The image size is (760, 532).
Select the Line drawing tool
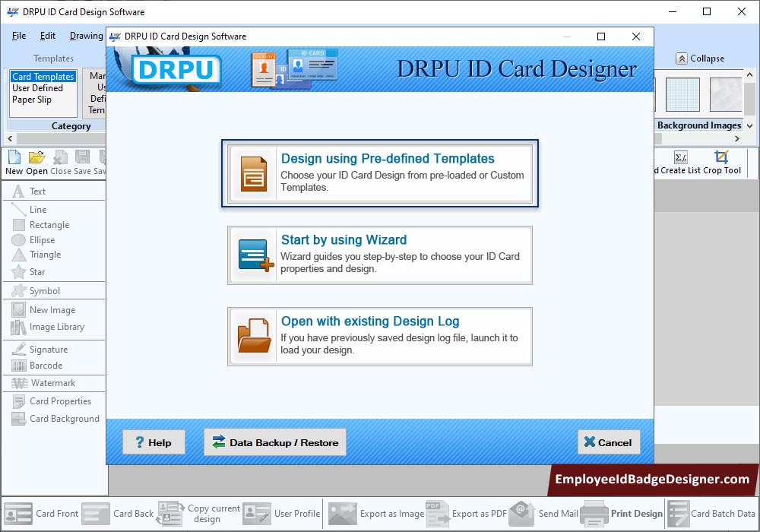(x=30, y=209)
